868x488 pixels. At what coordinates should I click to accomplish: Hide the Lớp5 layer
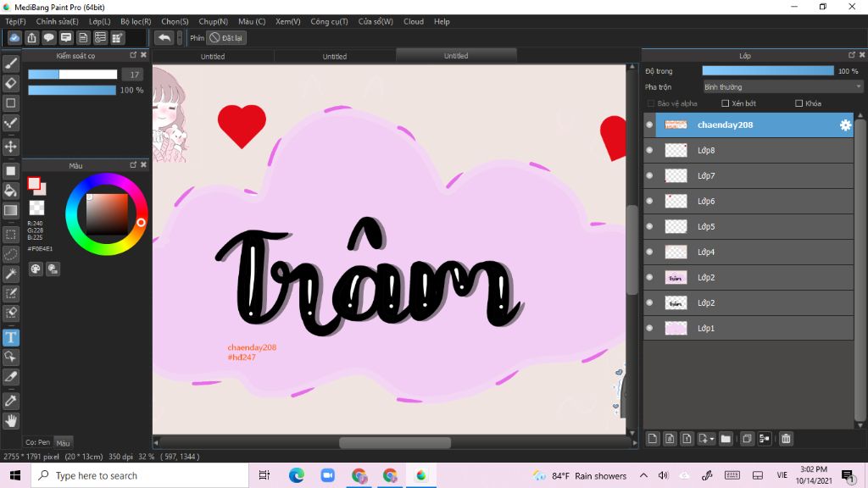tap(649, 226)
